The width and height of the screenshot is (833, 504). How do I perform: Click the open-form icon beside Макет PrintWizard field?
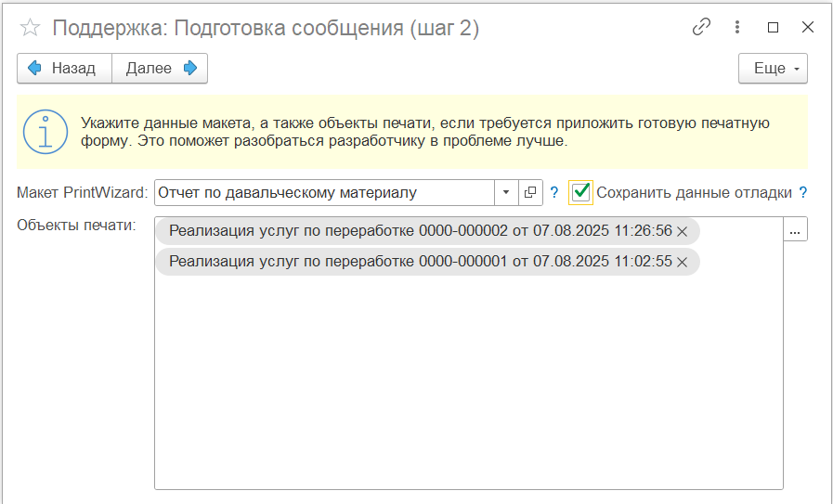pos(530,192)
